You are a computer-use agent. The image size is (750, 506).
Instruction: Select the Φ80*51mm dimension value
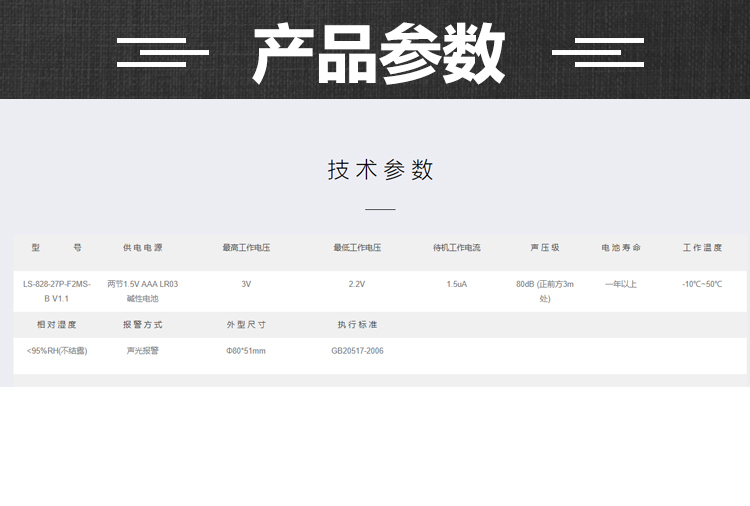pos(246,351)
